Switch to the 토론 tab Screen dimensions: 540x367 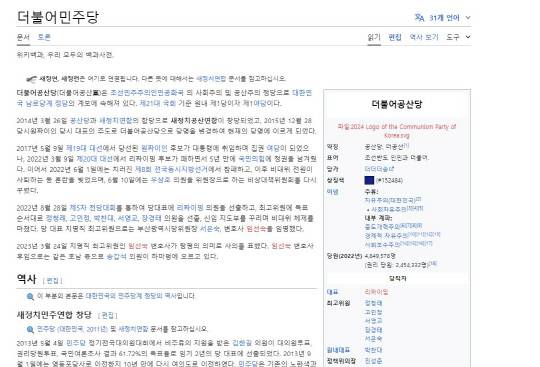44,37
